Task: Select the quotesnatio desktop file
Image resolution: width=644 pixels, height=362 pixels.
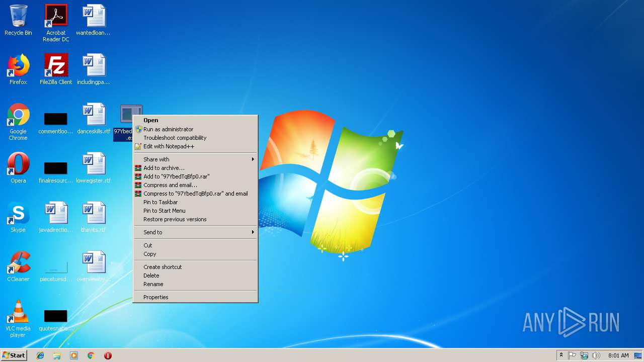Action: (56, 320)
